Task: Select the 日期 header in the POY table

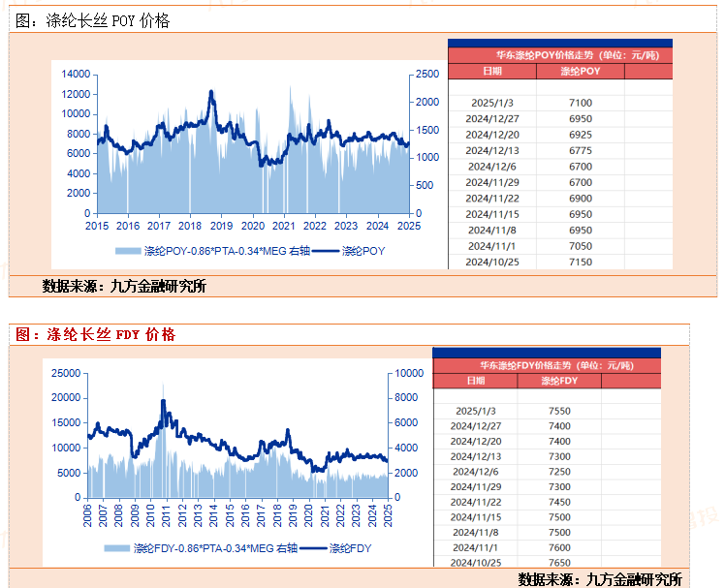Action: pos(492,72)
